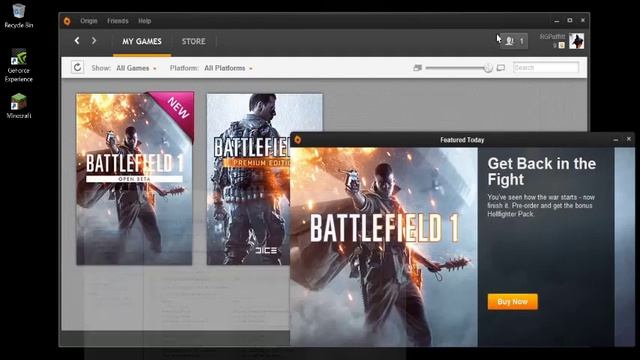Open the Origin menu
Viewport: 640px width, 360px height.
click(89, 21)
